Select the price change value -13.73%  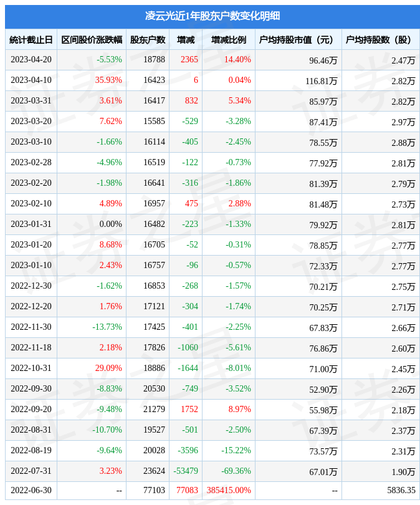tap(107, 327)
